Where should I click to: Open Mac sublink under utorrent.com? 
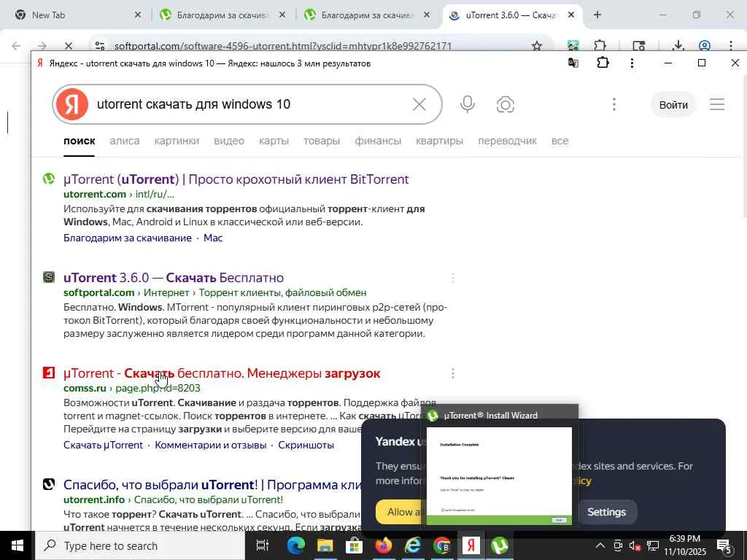click(213, 238)
